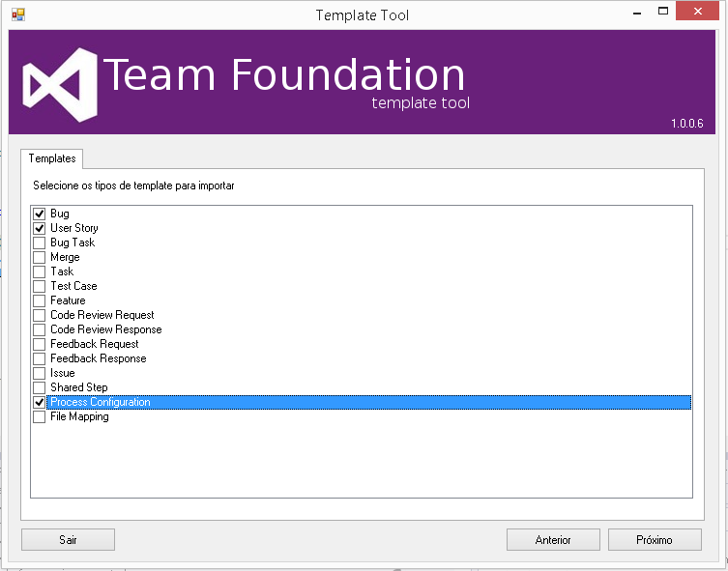Select the 'User Story' row label
Image resolution: width=728 pixels, height=571 pixels.
74,228
